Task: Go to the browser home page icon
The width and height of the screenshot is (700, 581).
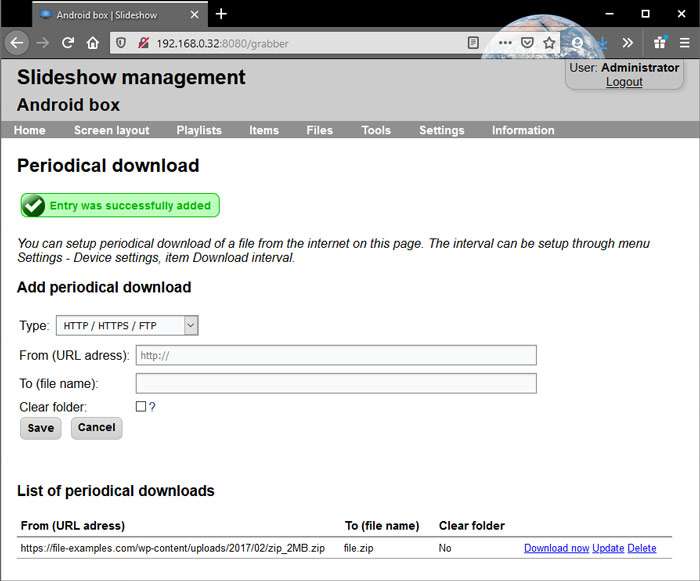Action: (93, 43)
